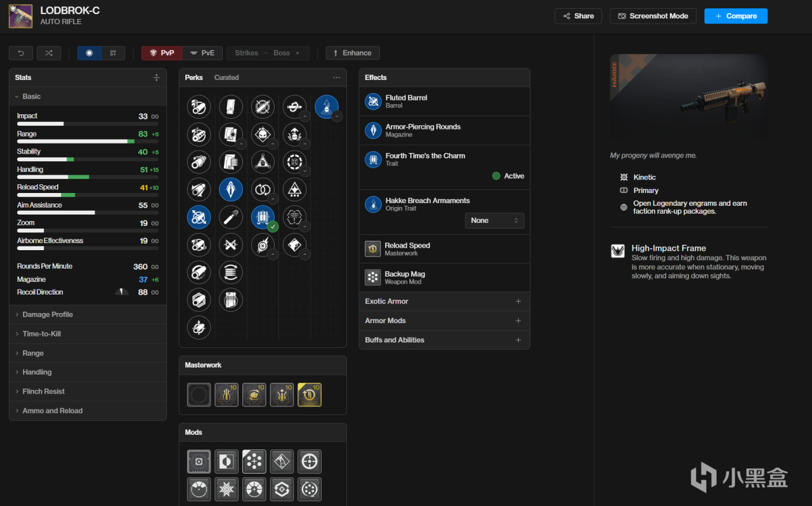This screenshot has height=506, width=812.
Task: Select the single-circle view toggle
Action: [x=89, y=53]
